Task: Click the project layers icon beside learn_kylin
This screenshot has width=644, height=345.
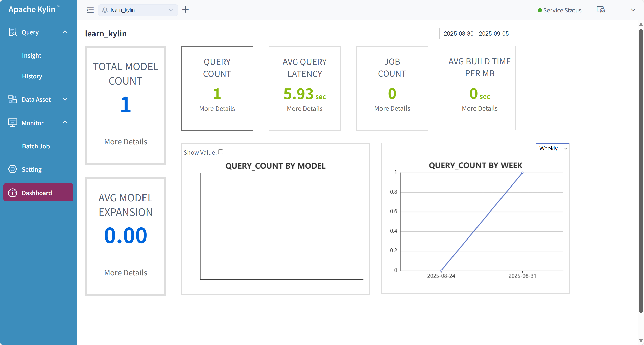Action: point(105,10)
